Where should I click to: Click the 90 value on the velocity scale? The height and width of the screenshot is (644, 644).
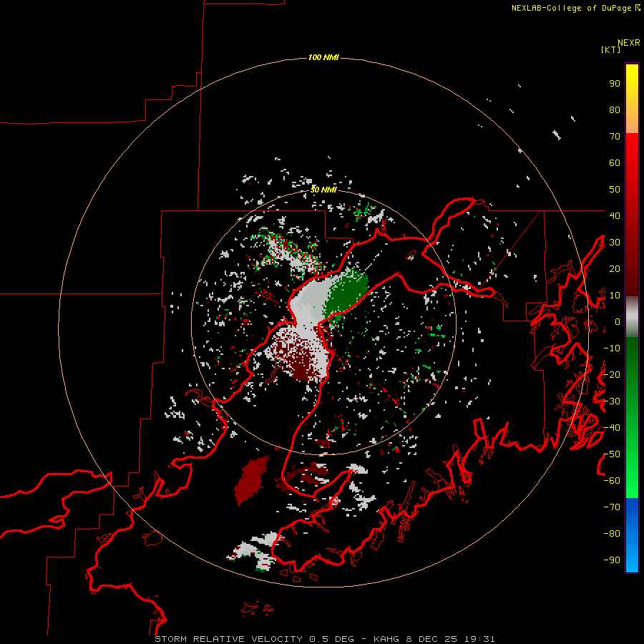615,84
